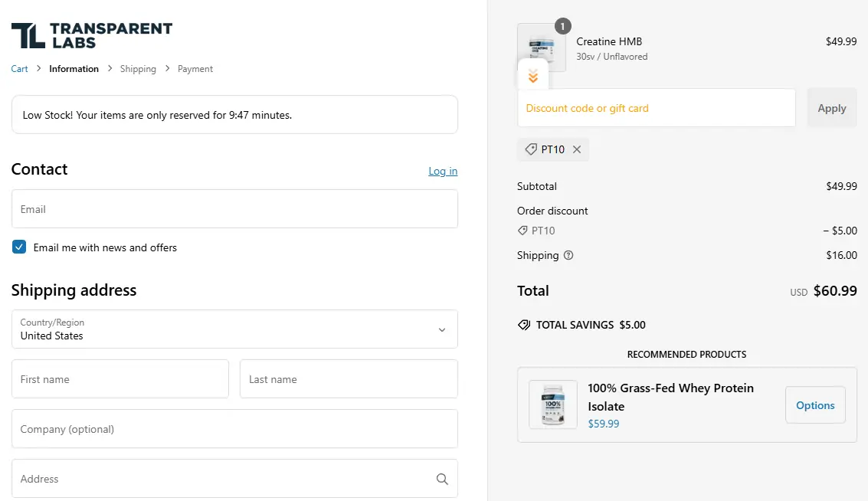Image resolution: width=868 pixels, height=501 pixels.
Task: Click the Apply discount button
Action: tap(831, 108)
